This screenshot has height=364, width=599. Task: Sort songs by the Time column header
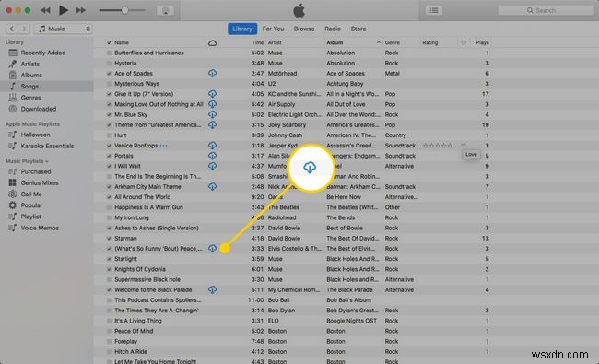click(258, 42)
